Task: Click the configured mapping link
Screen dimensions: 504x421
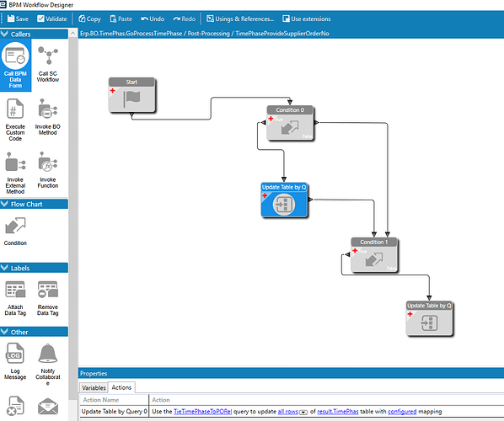Action: coord(402,412)
